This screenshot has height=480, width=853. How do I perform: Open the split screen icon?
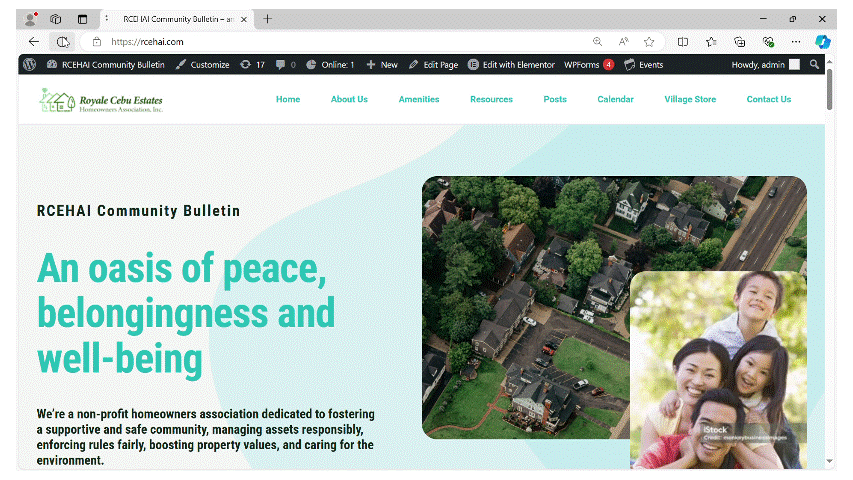pos(683,42)
